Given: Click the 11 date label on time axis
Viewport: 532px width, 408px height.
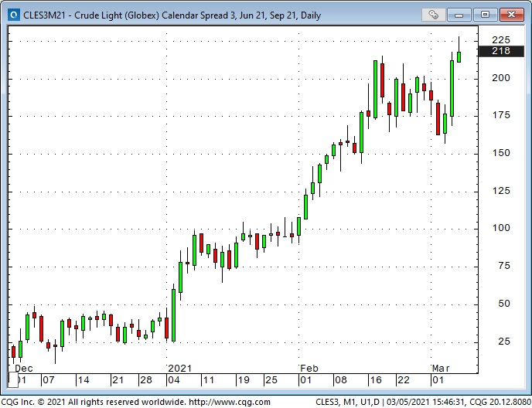Looking at the screenshot, I should tap(208, 380).
